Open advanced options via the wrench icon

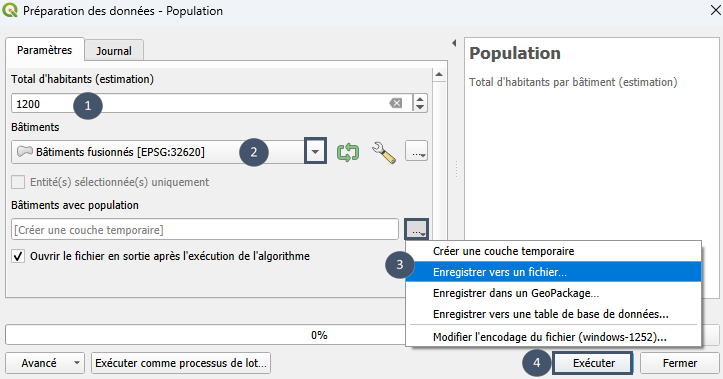click(x=384, y=152)
